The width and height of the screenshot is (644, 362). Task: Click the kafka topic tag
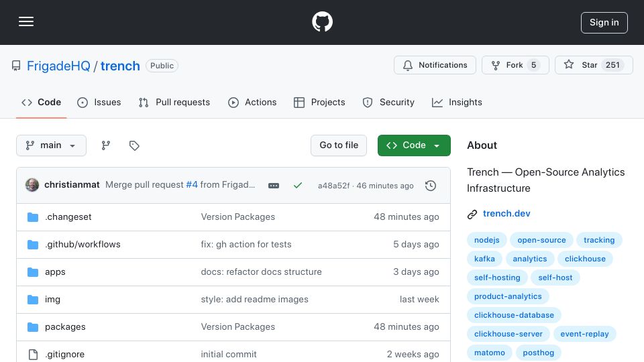tap(484, 259)
